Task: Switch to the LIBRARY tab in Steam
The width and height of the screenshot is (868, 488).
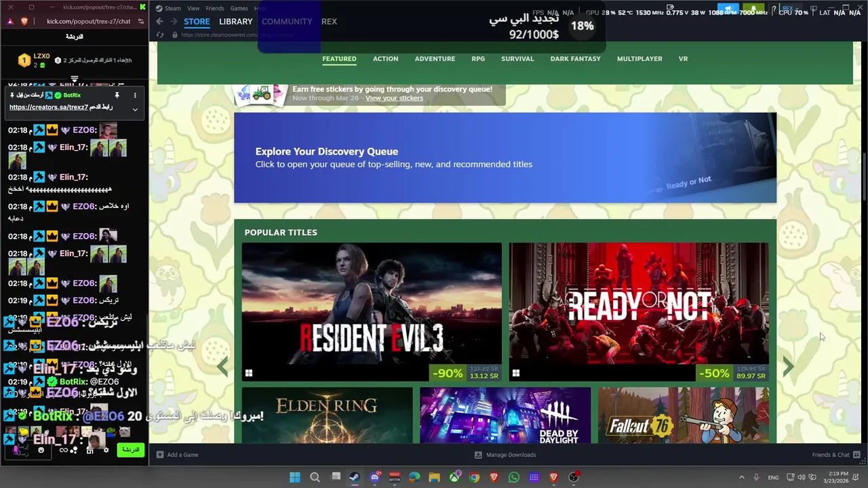Action: 236,22
